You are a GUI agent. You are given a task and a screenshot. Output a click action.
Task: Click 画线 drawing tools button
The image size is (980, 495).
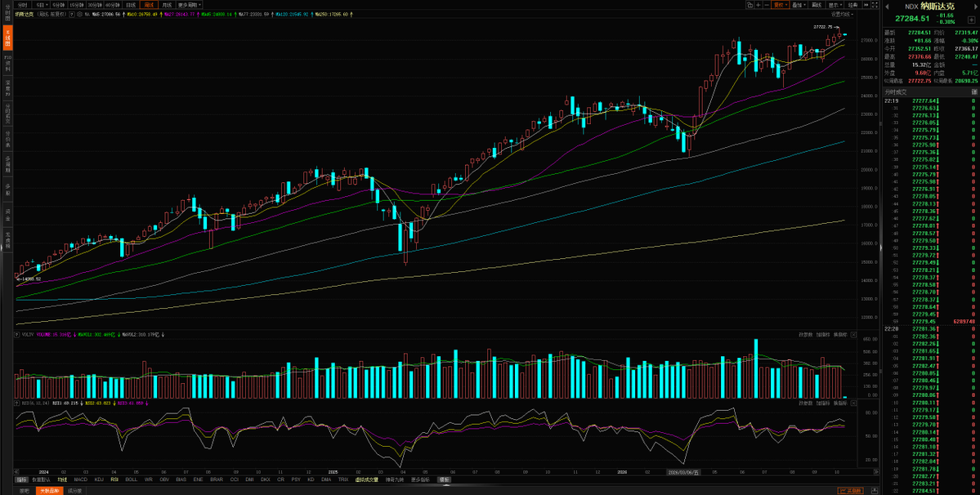[x=817, y=5]
